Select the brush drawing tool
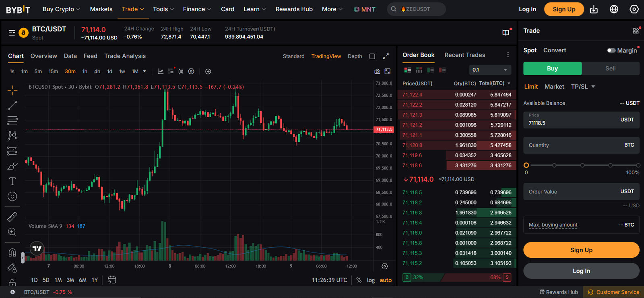The image size is (644, 298). pyautogui.click(x=12, y=166)
